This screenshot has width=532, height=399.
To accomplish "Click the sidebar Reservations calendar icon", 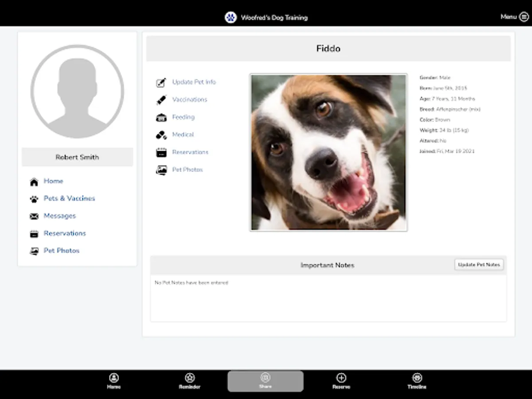I will (x=34, y=233).
